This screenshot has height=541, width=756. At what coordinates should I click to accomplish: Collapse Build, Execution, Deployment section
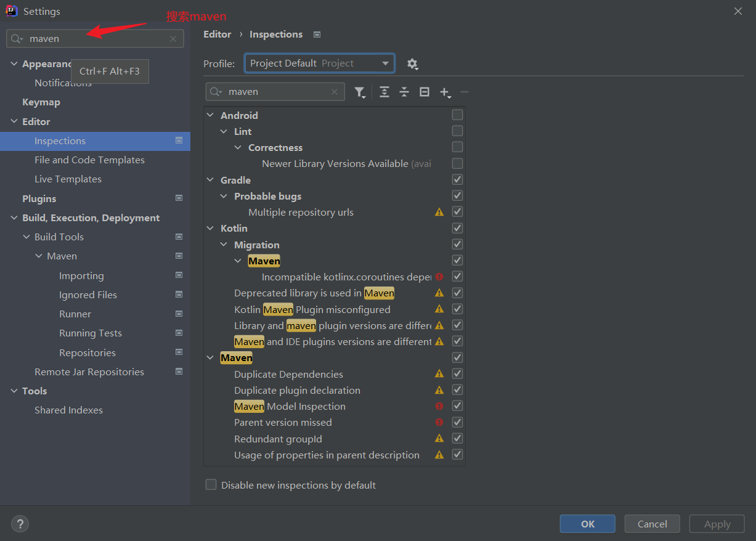(x=14, y=218)
